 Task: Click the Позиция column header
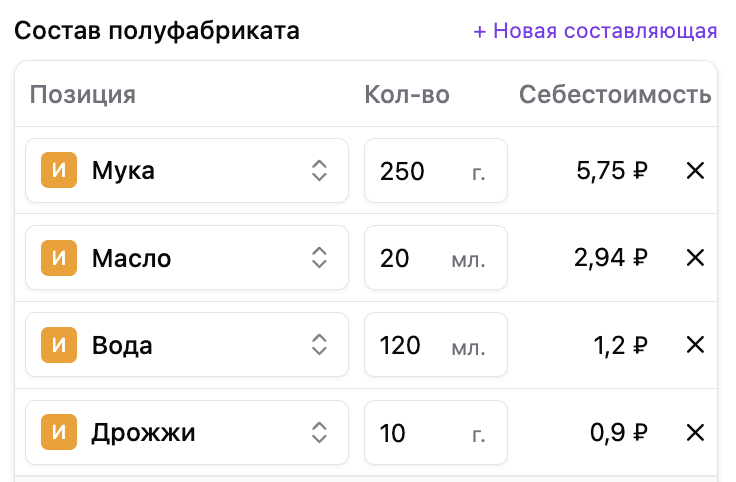point(83,95)
